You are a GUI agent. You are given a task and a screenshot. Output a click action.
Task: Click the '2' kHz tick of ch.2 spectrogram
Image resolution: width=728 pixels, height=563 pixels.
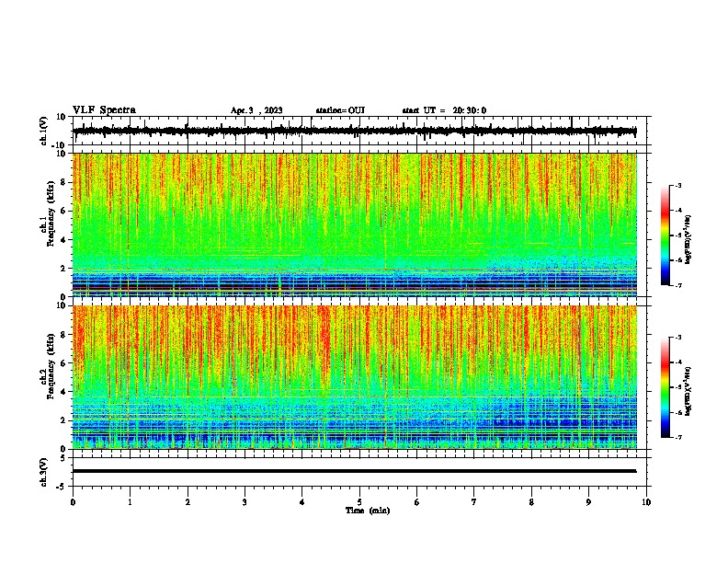point(63,420)
